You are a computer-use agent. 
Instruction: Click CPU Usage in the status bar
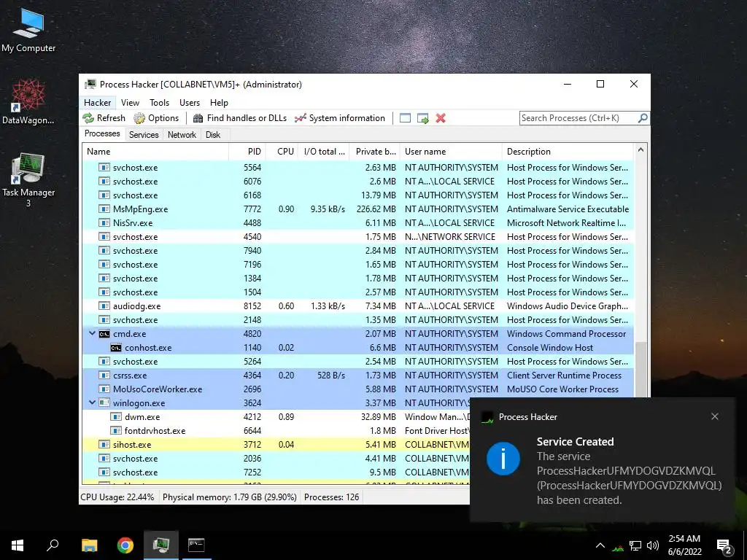tap(117, 497)
